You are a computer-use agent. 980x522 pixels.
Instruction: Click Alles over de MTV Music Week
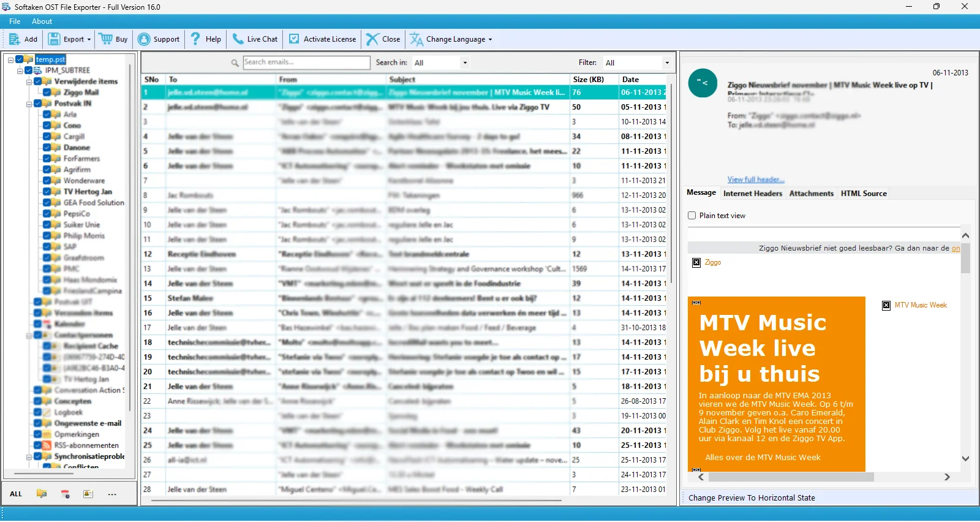pyautogui.click(x=763, y=458)
